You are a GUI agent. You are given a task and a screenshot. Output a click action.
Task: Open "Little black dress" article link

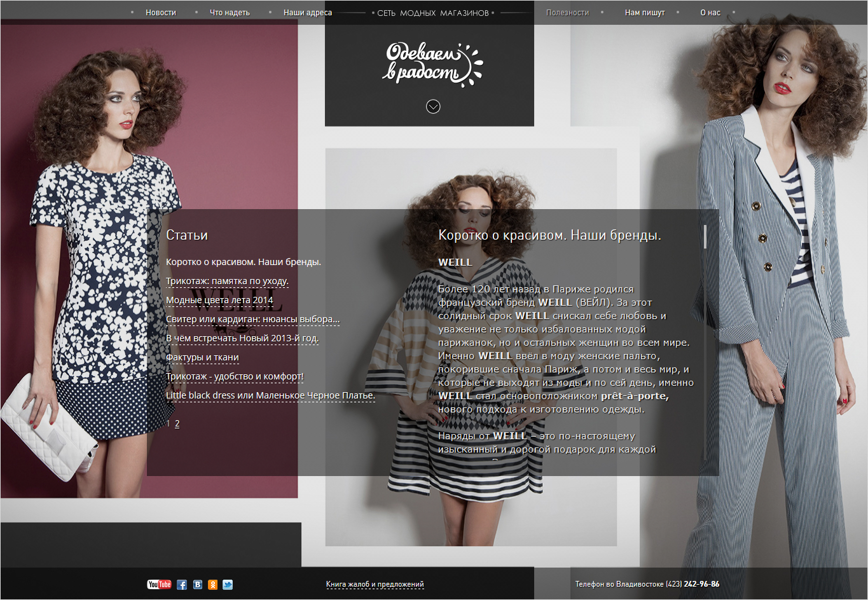point(270,395)
